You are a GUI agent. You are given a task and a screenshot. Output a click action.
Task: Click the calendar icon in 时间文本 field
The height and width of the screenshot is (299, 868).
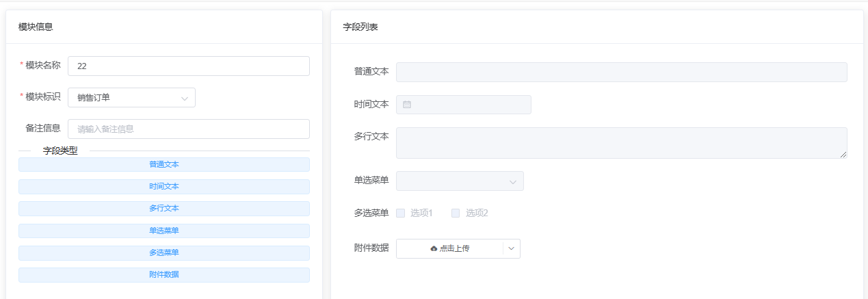point(407,105)
